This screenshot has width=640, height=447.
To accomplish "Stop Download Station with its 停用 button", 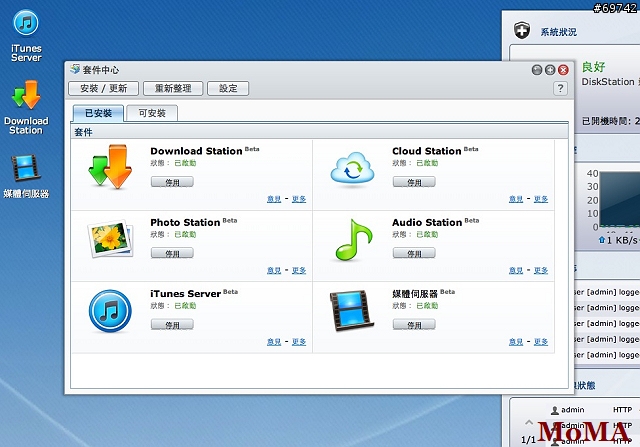I will [172, 182].
